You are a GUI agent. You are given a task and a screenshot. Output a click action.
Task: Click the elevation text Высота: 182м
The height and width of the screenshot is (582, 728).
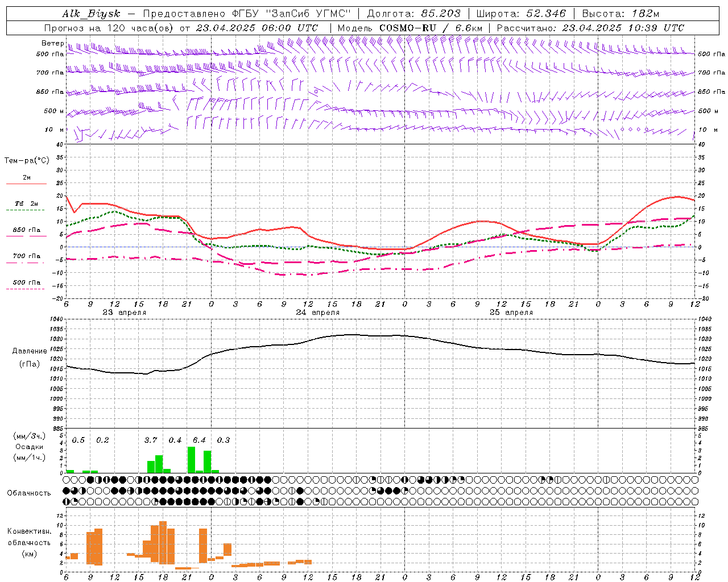[621, 14]
